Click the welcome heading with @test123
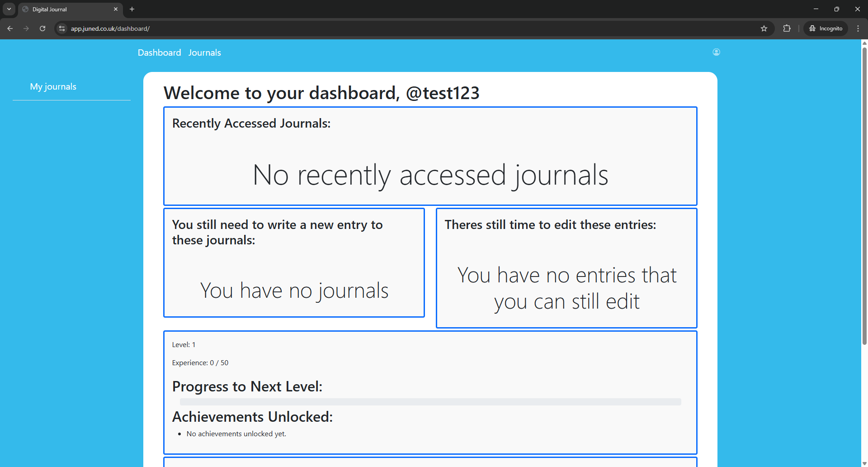868x467 pixels. click(x=321, y=93)
